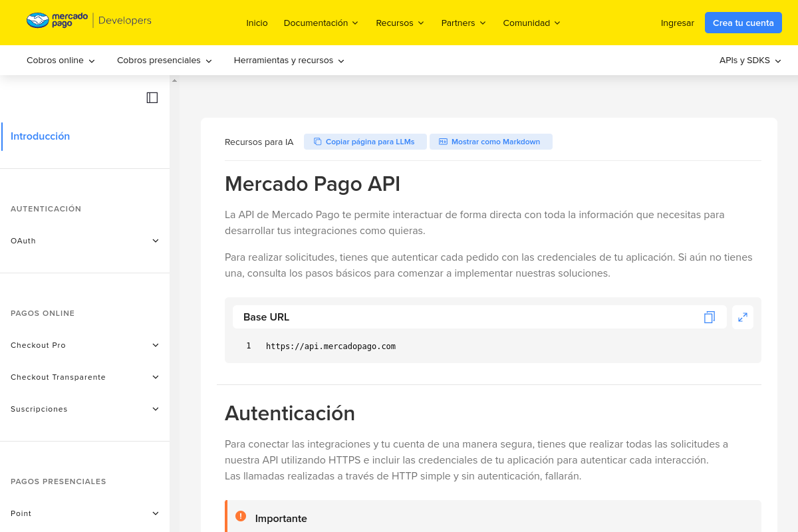Open the APIs y SDKS dropdown

(x=750, y=61)
